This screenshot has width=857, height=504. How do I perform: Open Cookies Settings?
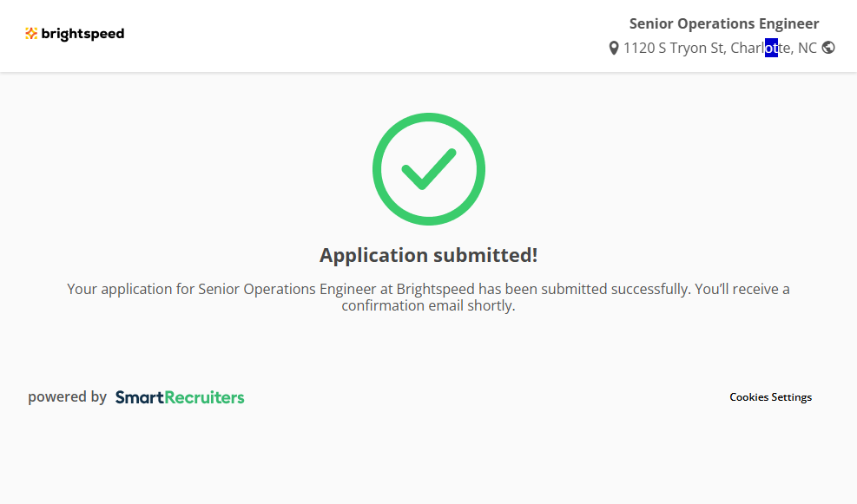pos(770,397)
